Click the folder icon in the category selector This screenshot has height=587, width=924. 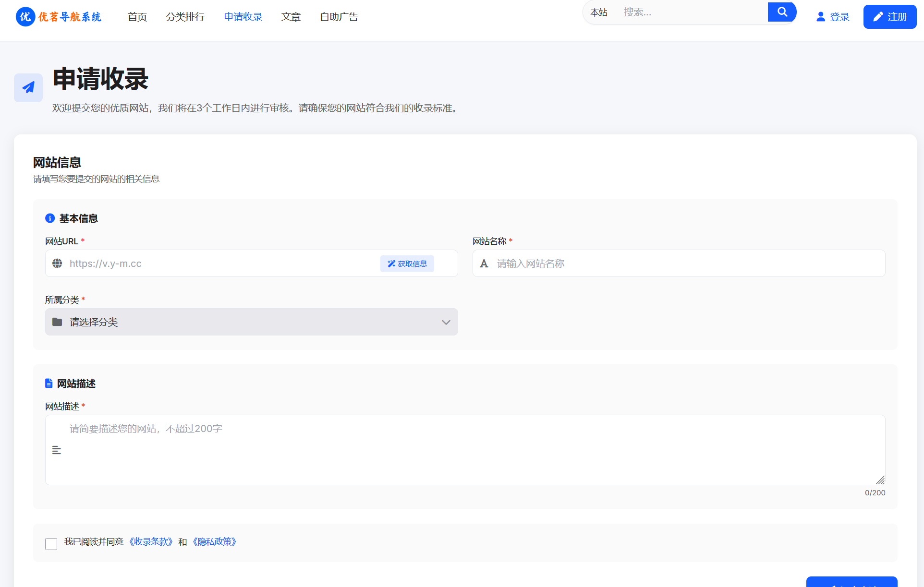coord(57,322)
